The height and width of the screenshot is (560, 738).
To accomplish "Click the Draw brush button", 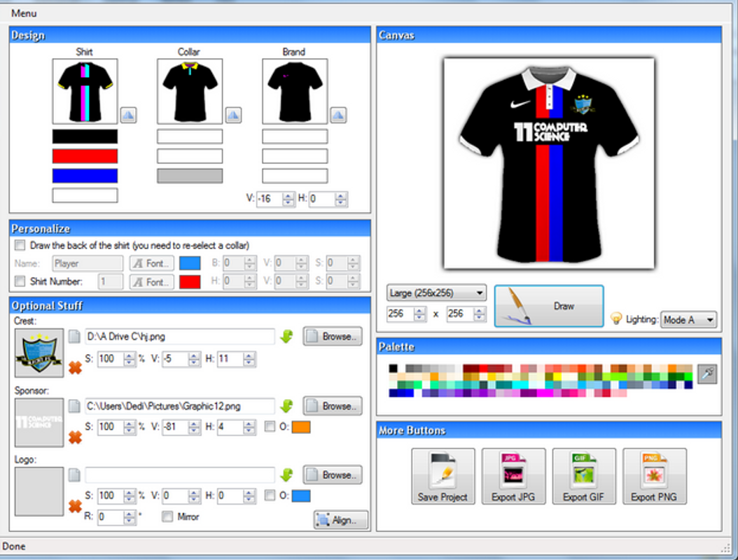I will coord(549,306).
